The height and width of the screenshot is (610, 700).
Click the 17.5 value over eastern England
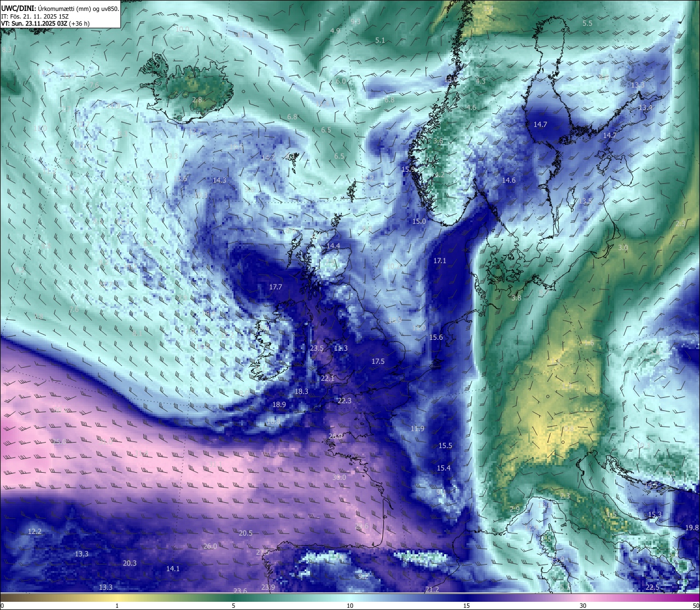pyautogui.click(x=378, y=362)
